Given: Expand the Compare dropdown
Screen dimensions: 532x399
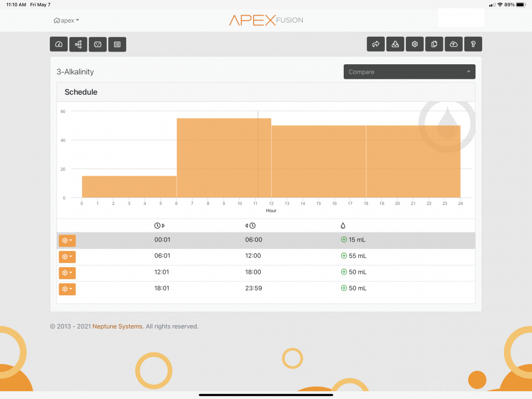Looking at the screenshot, I should pos(409,72).
